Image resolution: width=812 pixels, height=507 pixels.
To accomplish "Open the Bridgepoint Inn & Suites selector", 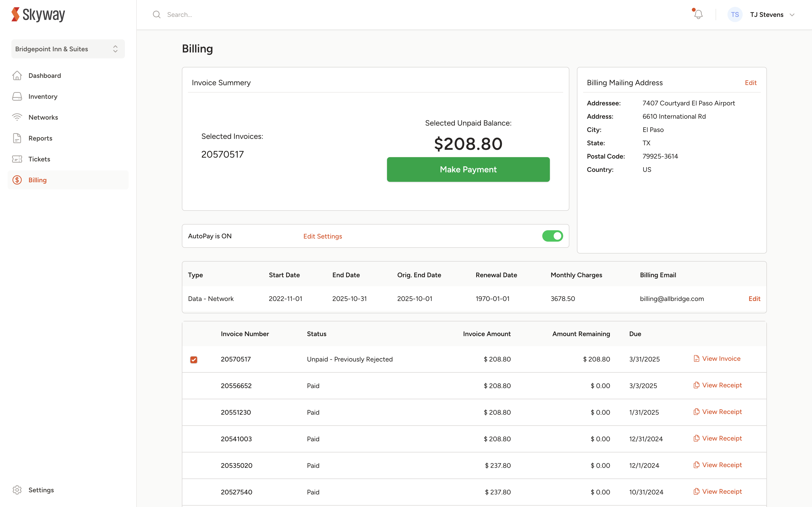I will pos(68,49).
